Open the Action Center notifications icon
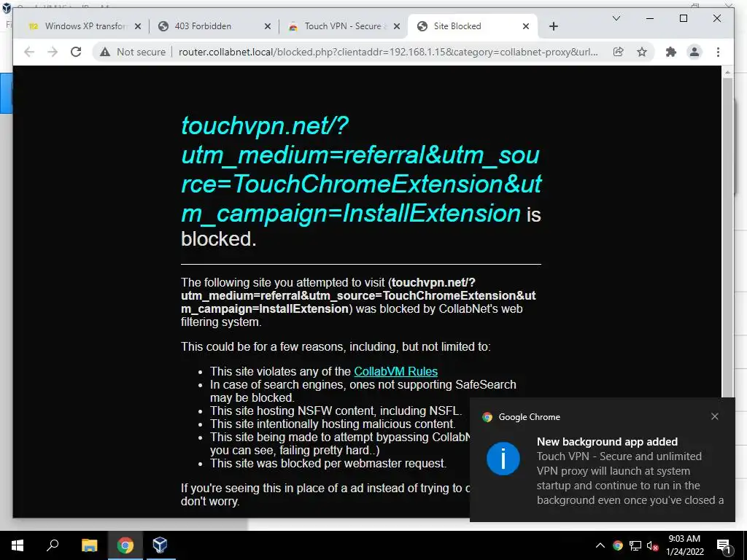The image size is (747, 560). coord(724,545)
